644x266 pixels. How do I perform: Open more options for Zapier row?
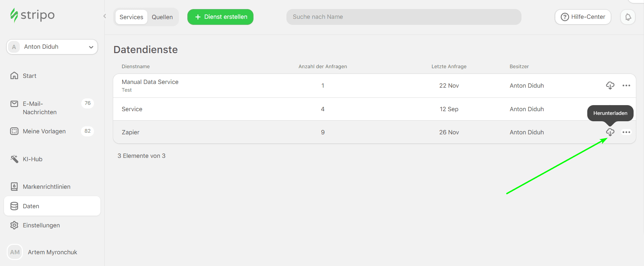coord(626,132)
